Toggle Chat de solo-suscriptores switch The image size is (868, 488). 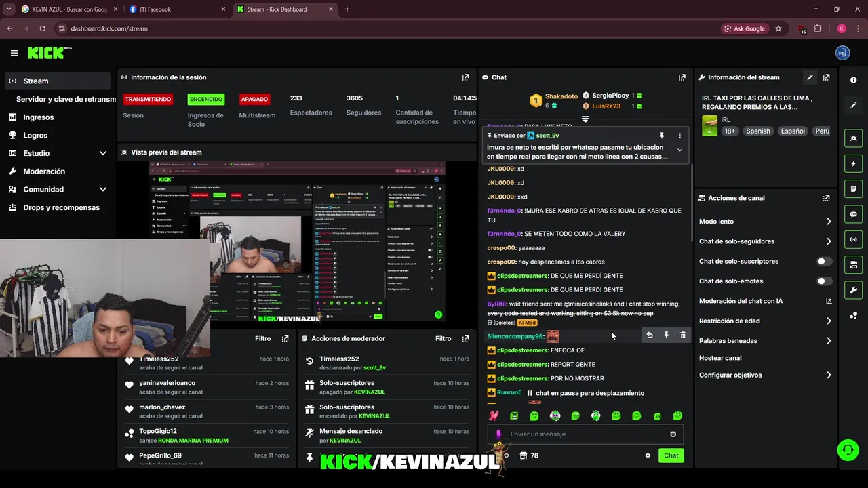[x=824, y=261]
